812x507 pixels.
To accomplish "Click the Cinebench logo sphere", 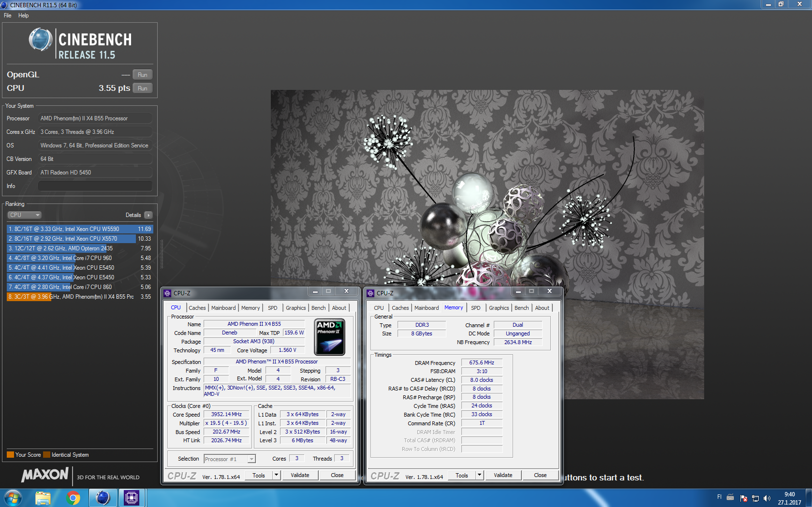I will 41,40.
